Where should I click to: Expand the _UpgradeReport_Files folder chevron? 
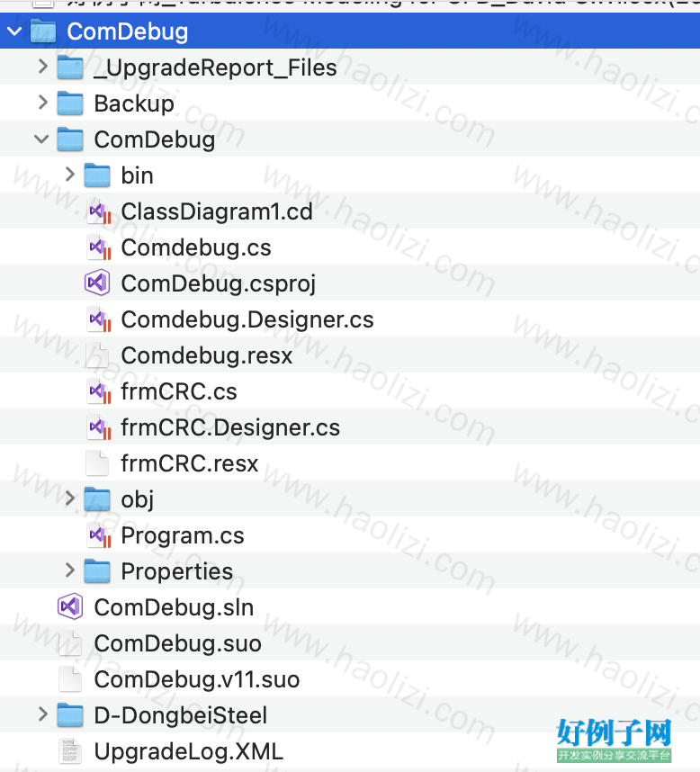(43, 67)
